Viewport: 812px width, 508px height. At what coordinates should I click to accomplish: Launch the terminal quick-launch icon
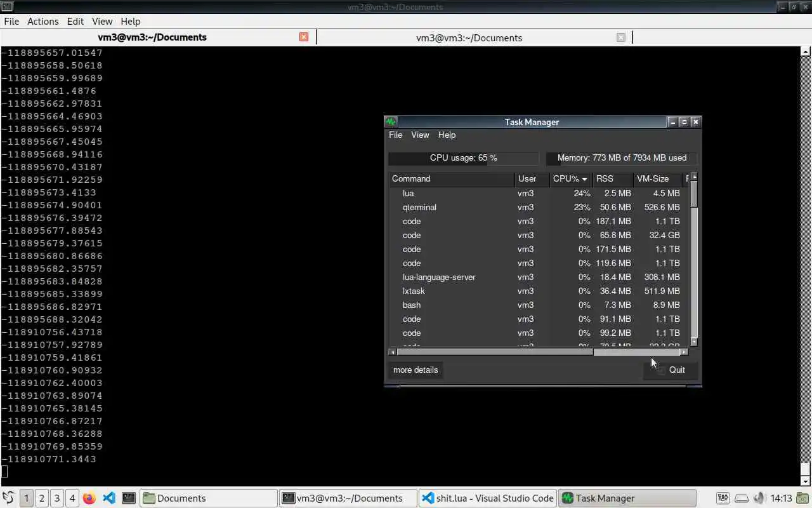click(129, 498)
